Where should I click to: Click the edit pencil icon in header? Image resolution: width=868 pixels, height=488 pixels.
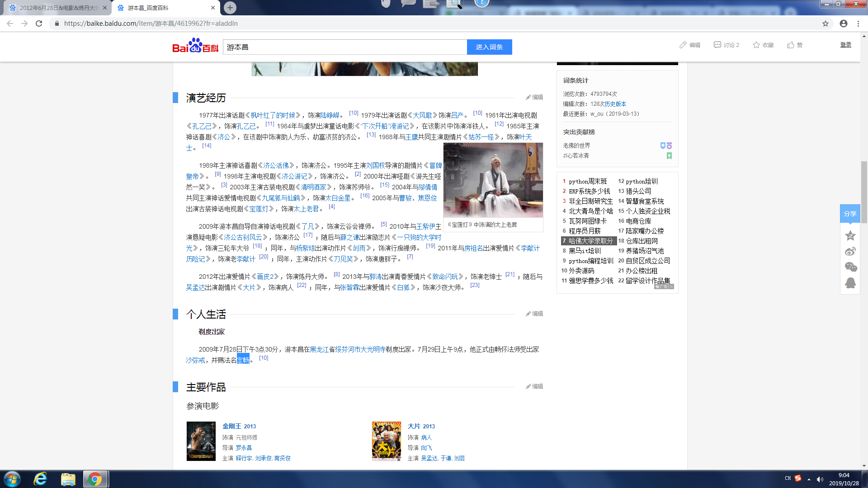tap(683, 45)
